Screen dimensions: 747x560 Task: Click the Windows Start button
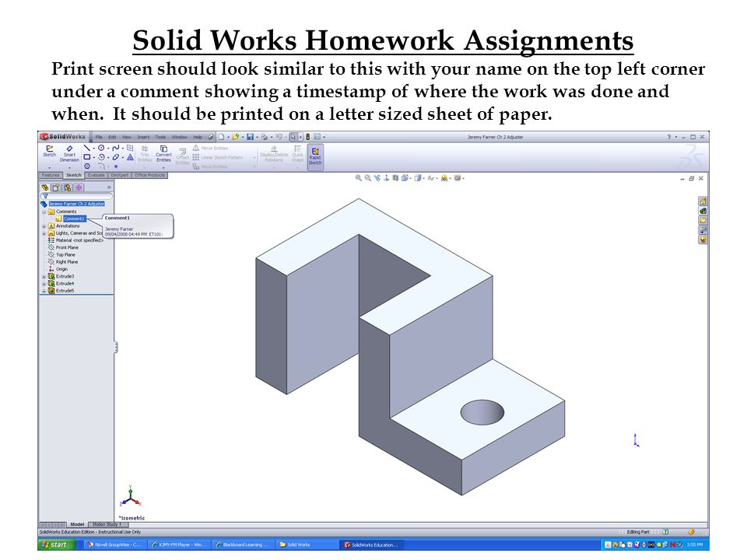pos(56,544)
